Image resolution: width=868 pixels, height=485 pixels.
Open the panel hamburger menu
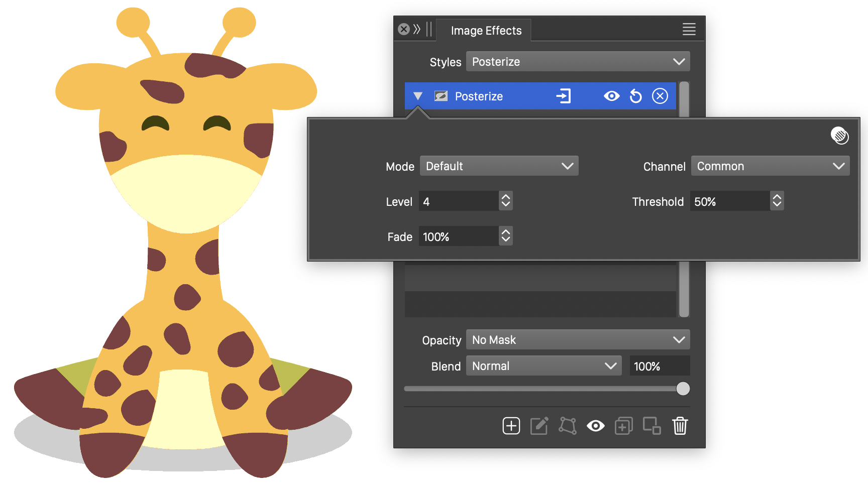click(x=689, y=30)
